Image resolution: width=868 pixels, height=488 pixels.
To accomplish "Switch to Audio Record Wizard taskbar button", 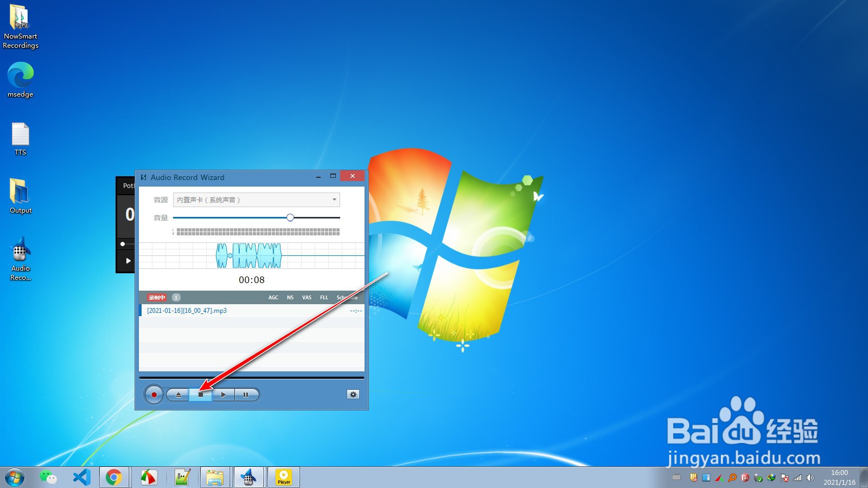I will [248, 477].
